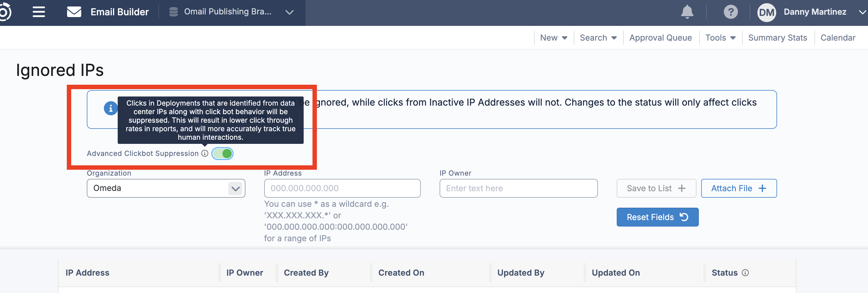Screen dimensions: 868x293
Task: Click the notifications bell icon
Action: pos(687,12)
